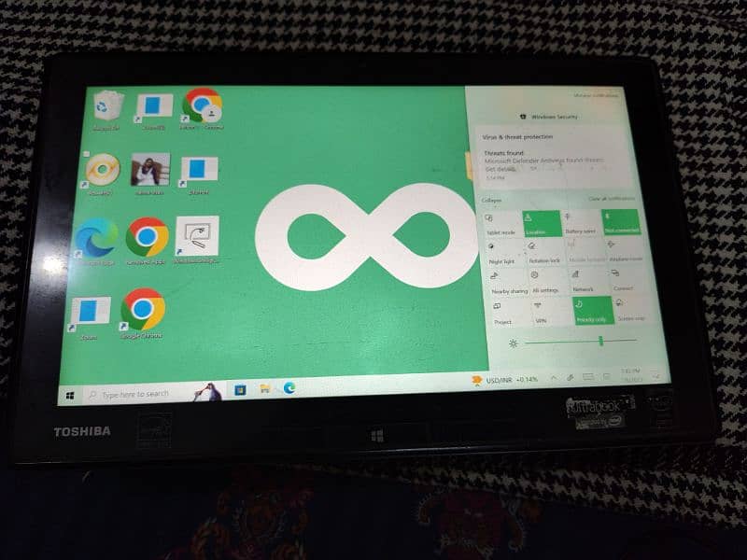Click the Edge icon in the taskbar
This screenshot has height=560, width=747.
point(289,388)
